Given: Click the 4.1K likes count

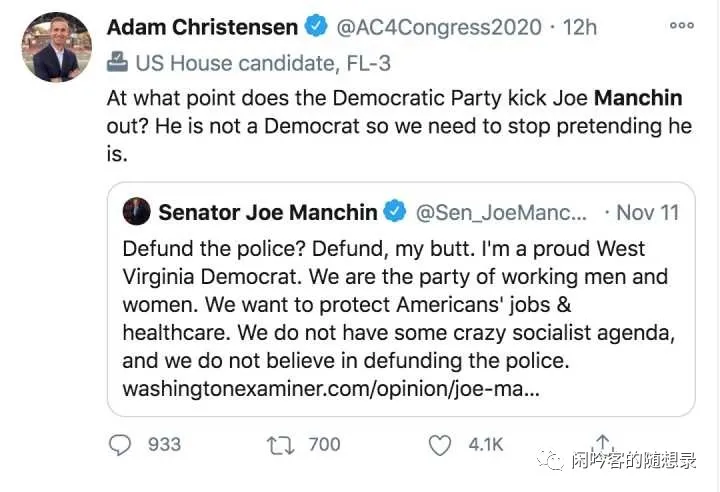Looking at the screenshot, I should tap(485, 444).
